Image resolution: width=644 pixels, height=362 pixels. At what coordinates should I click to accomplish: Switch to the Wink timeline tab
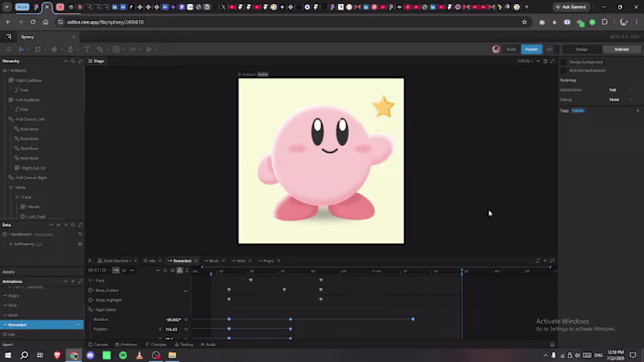[239, 261]
